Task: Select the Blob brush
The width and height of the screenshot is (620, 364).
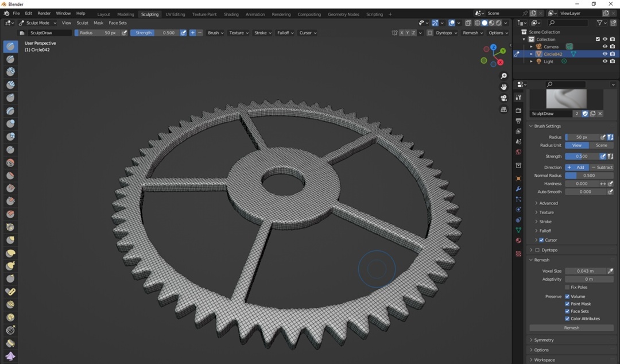Action: (x=11, y=137)
